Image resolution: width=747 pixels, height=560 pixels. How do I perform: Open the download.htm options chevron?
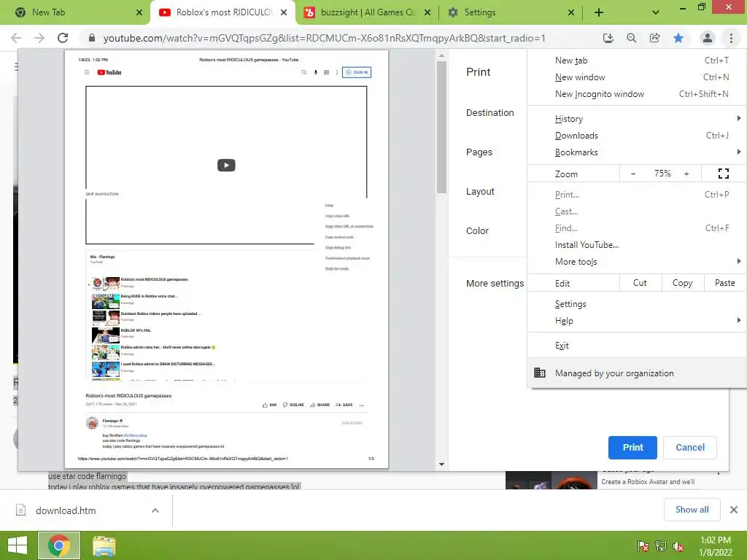(x=155, y=510)
